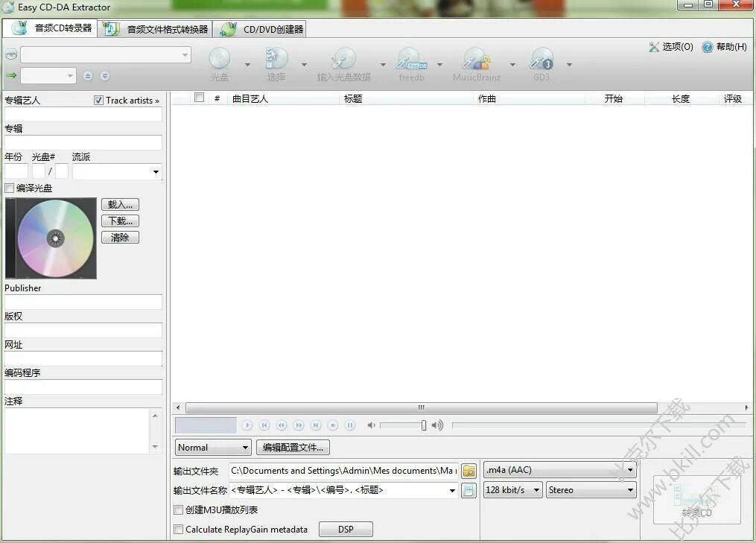Click the 下载 album art button
This screenshot has width=756, height=543.
(120, 220)
